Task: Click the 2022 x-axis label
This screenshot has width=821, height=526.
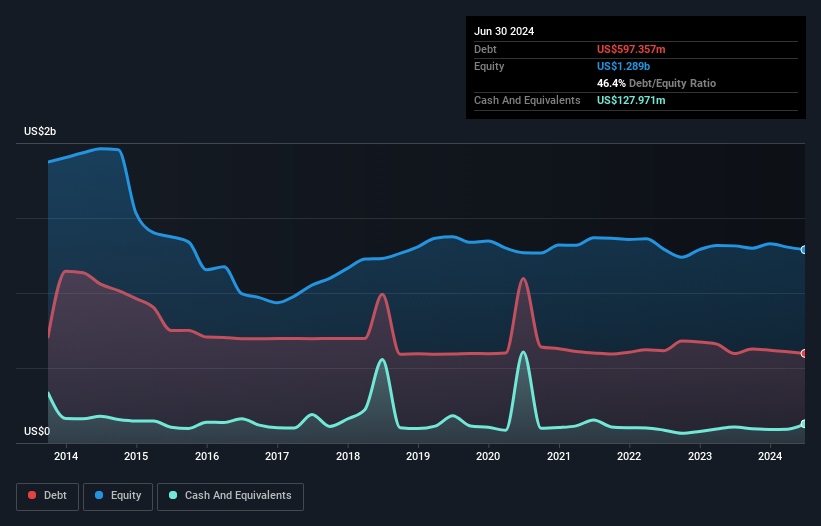Action: click(x=629, y=456)
